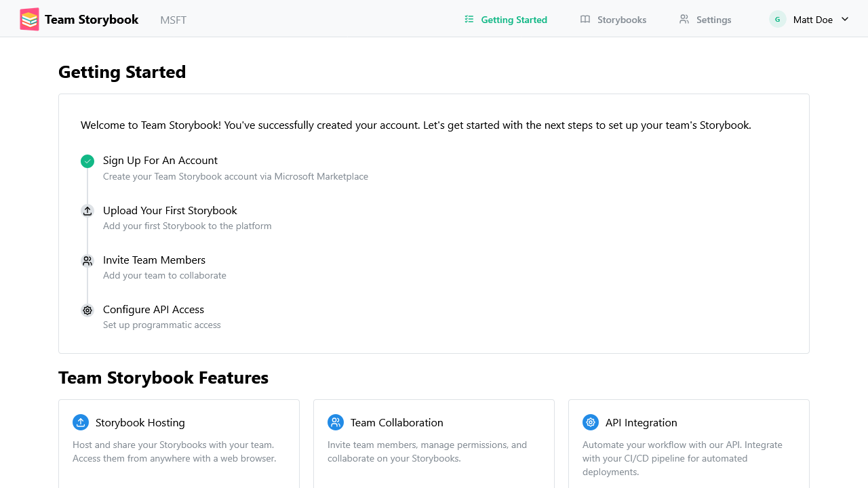The height and width of the screenshot is (488, 868).
Task: Expand the chevron next to Matt Doe
Action: [x=844, y=20]
